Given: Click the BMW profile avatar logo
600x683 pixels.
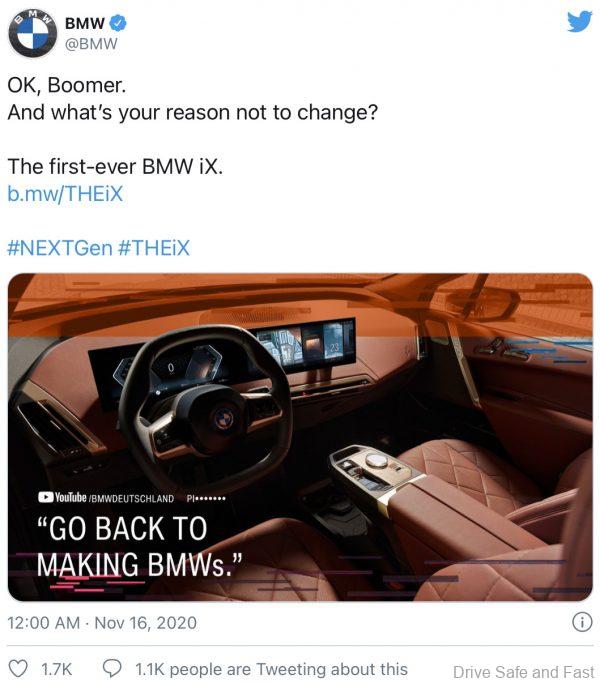Looking at the screenshot, I should click(33, 34).
